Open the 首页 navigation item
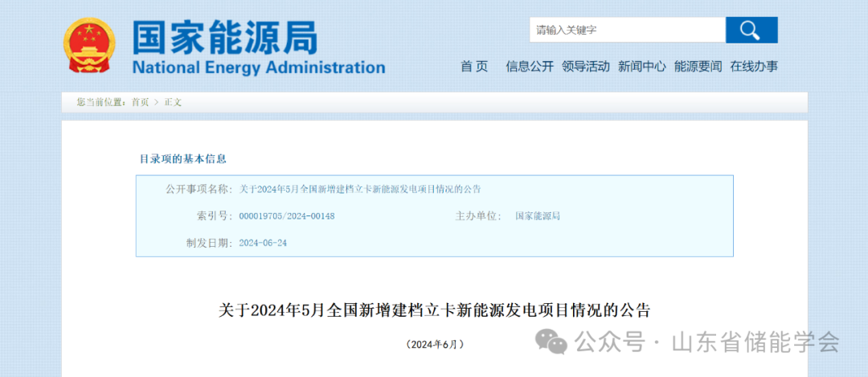 point(474,67)
